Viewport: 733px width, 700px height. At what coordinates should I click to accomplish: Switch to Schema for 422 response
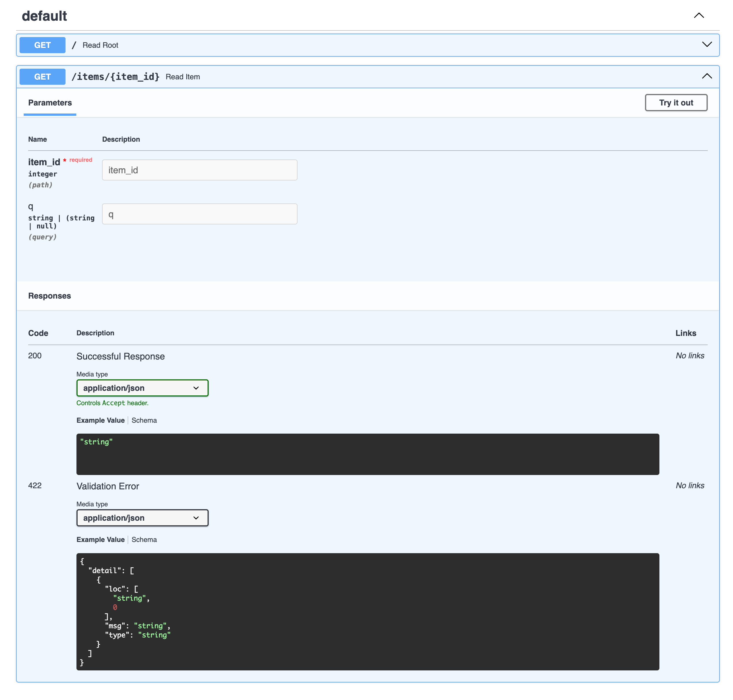point(144,540)
